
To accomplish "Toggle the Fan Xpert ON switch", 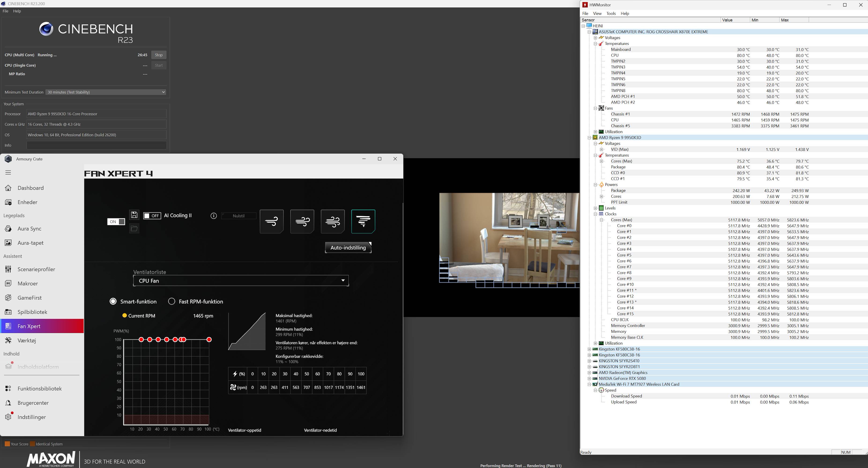I will click(116, 222).
